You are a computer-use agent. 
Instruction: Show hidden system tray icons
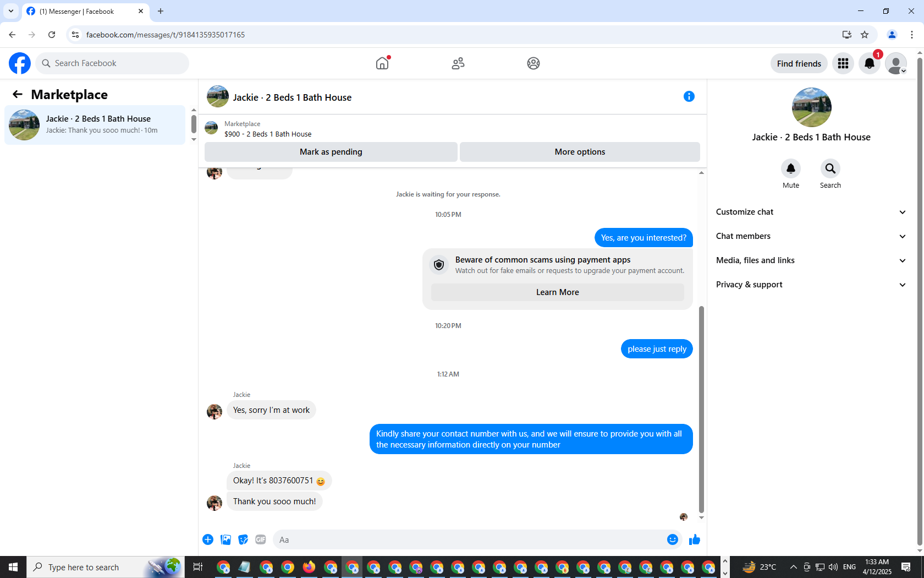(793, 567)
